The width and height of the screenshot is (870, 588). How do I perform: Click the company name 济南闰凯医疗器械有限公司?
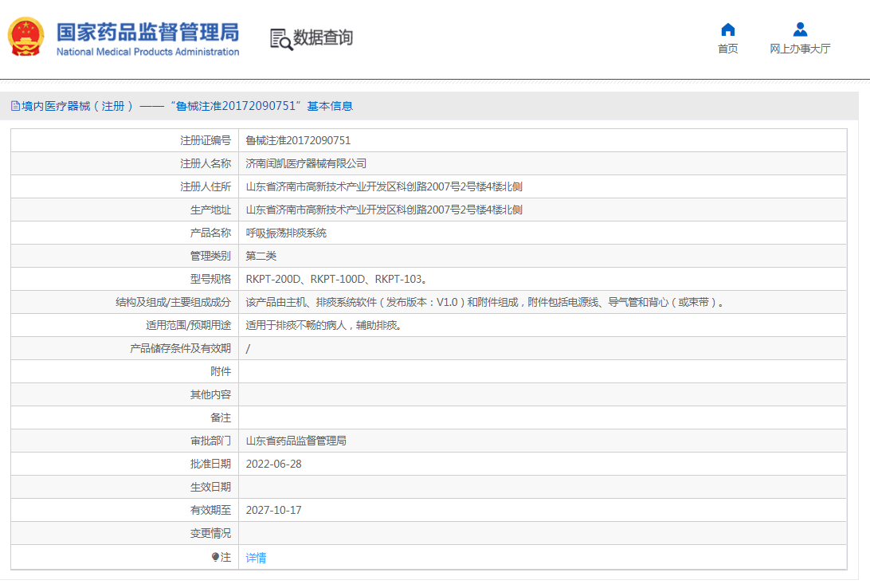tap(306, 163)
